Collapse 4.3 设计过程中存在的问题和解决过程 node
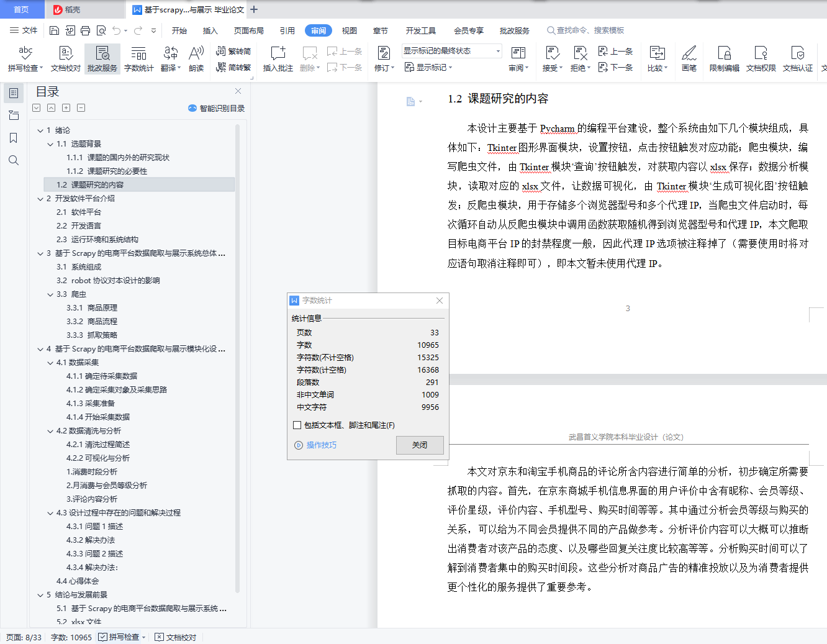827x644 pixels. coord(50,513)
